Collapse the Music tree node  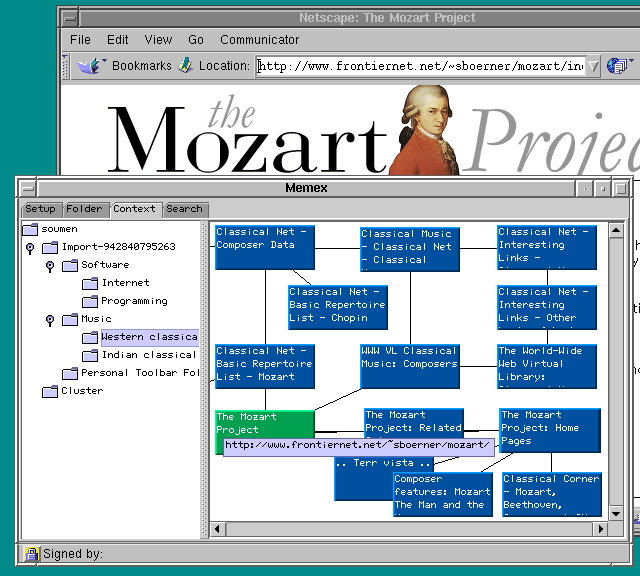point(50,320)
